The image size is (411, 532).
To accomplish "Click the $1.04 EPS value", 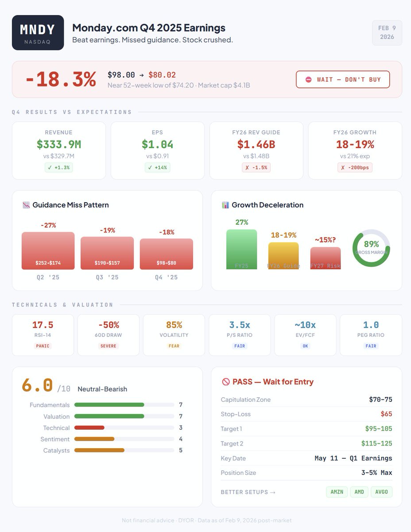I will coord(158,145).
